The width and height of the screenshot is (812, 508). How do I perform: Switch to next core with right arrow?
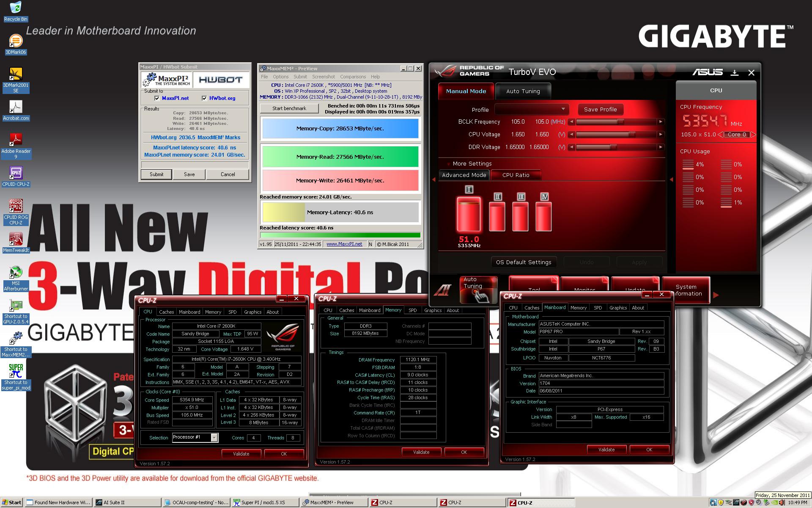753,135
